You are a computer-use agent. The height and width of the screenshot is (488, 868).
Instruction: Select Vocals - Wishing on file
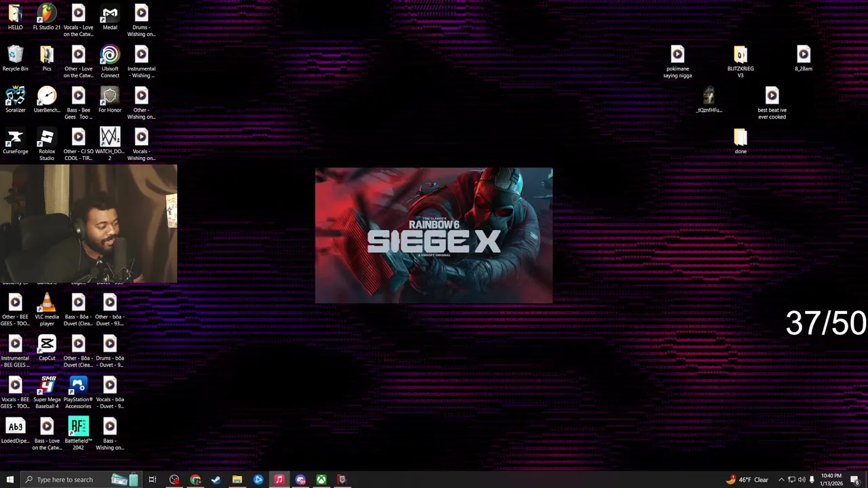[141, 145]
